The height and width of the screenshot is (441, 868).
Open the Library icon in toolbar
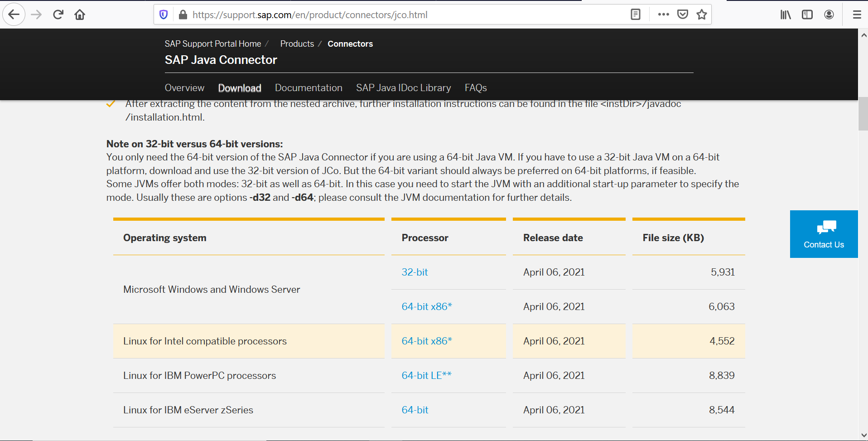pyautogui.click(x=786, y=15)
